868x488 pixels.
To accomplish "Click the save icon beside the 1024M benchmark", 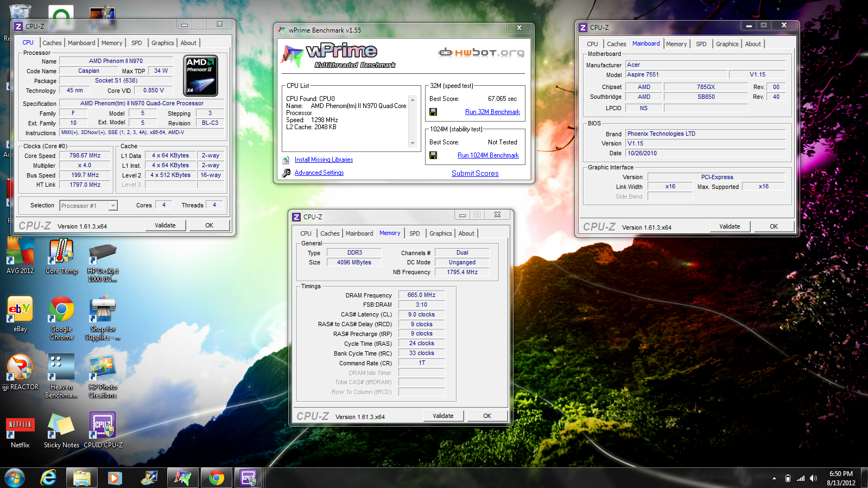I will tap(433, 155).
